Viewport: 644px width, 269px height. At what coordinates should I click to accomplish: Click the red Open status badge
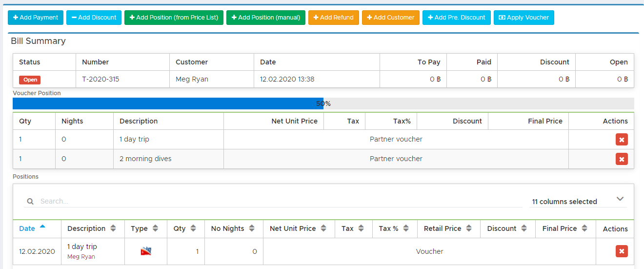[30, 80]
